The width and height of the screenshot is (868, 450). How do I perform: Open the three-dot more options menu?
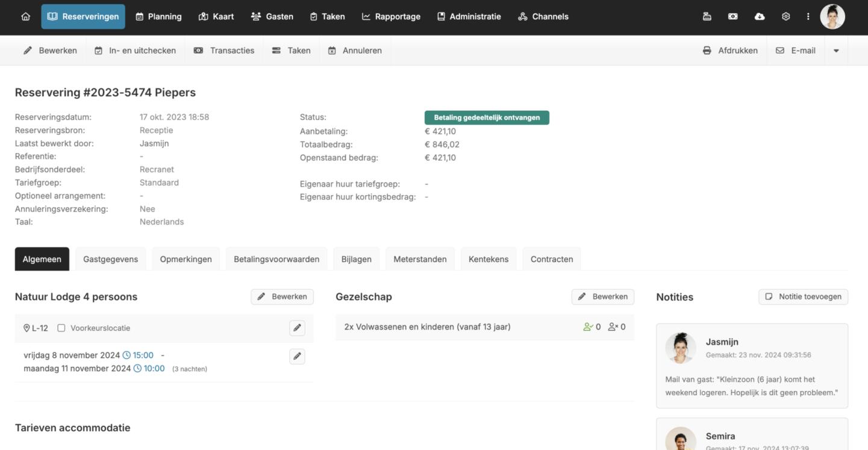(x=808, y=17)
